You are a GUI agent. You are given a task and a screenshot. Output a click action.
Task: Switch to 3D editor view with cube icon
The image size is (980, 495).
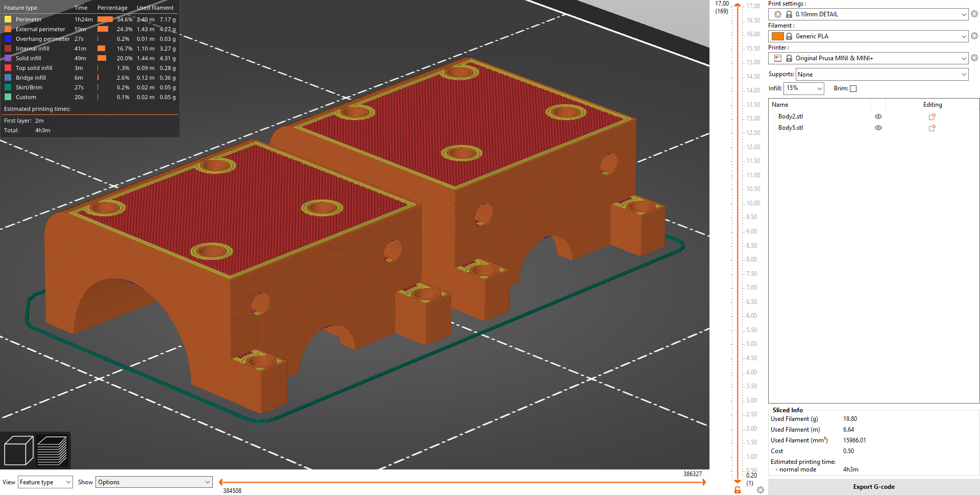coord(19,450)
